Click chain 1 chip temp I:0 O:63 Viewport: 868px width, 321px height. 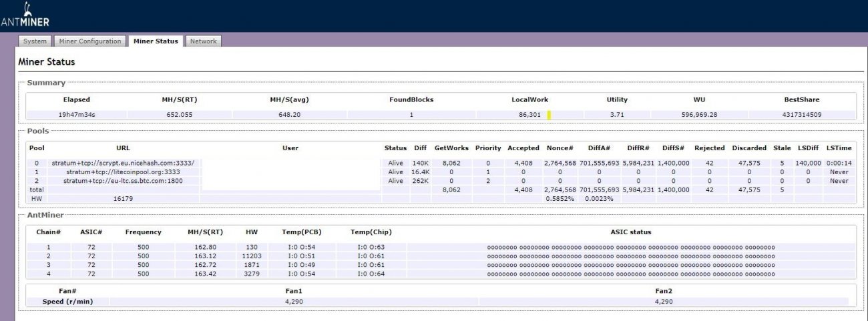tap(371, 247)
